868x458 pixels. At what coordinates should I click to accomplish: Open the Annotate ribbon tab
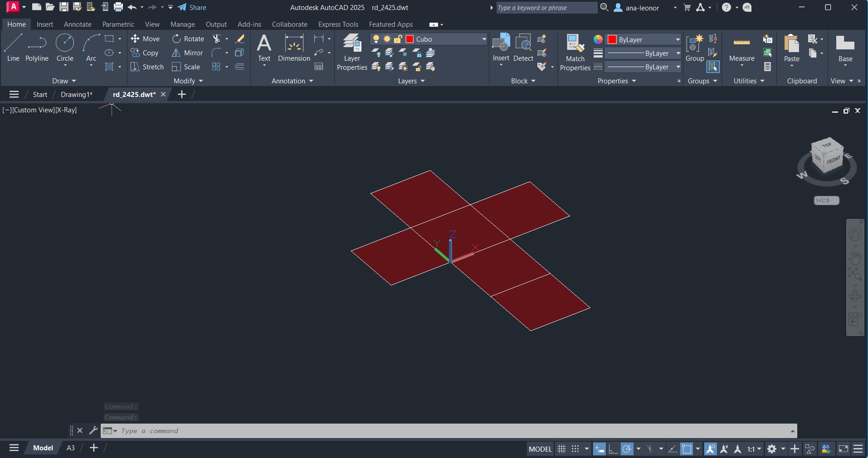coord(78,24)
